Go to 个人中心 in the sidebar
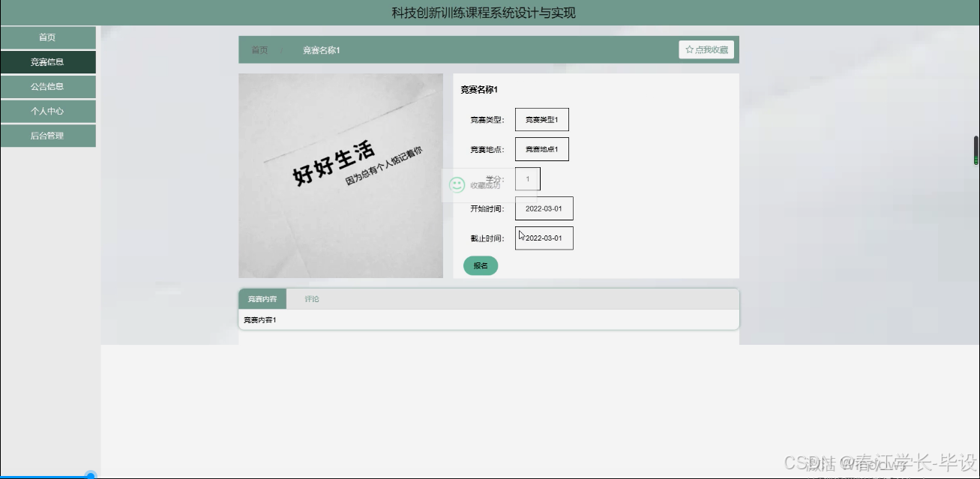This screenshot has height=479, width=980. (x=48, y=111)
